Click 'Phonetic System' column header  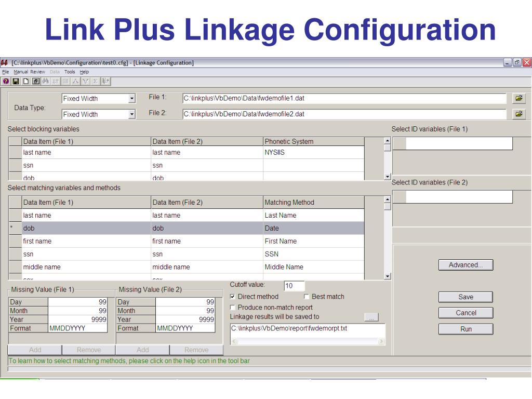click(313, 141)
